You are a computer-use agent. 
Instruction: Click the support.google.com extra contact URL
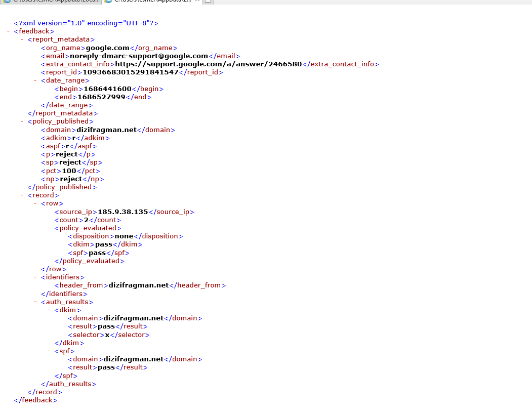coord(209,64)
